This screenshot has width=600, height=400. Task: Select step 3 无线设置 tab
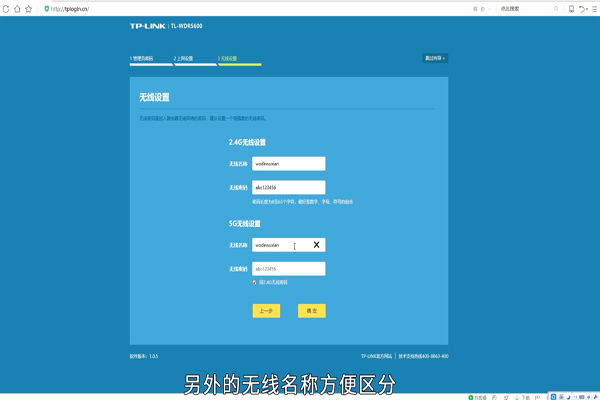tap(240, 59)
